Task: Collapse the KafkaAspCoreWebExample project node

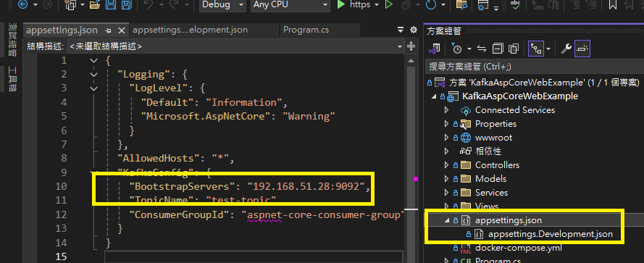Action: 434,96
